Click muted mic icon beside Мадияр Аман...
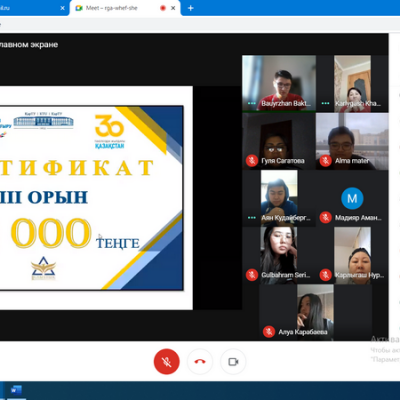 point(326,218)
